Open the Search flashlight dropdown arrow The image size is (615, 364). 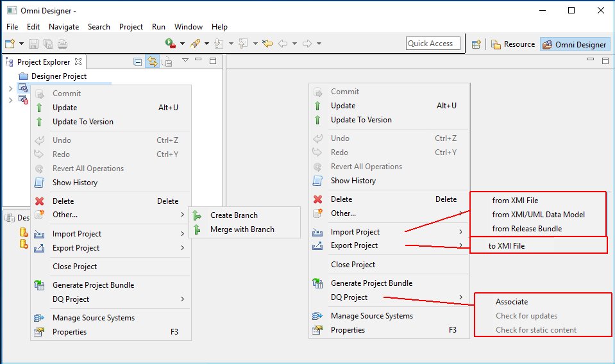click(206, 44)
